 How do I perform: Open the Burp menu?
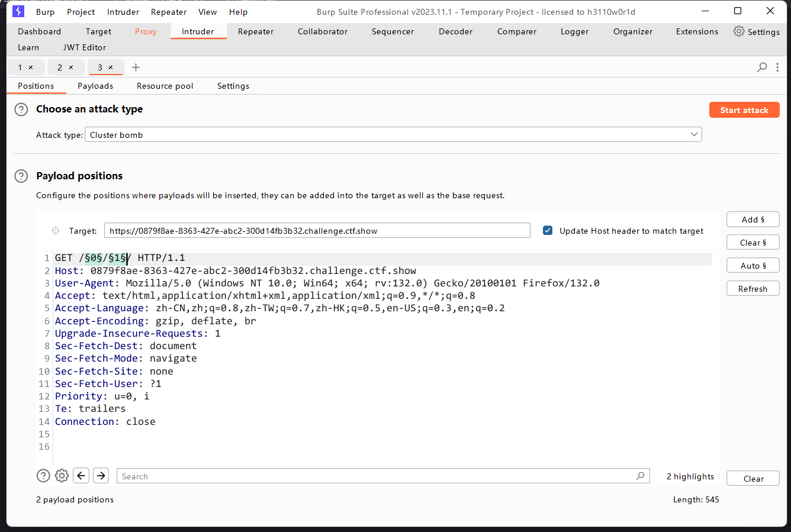(45, 12)
